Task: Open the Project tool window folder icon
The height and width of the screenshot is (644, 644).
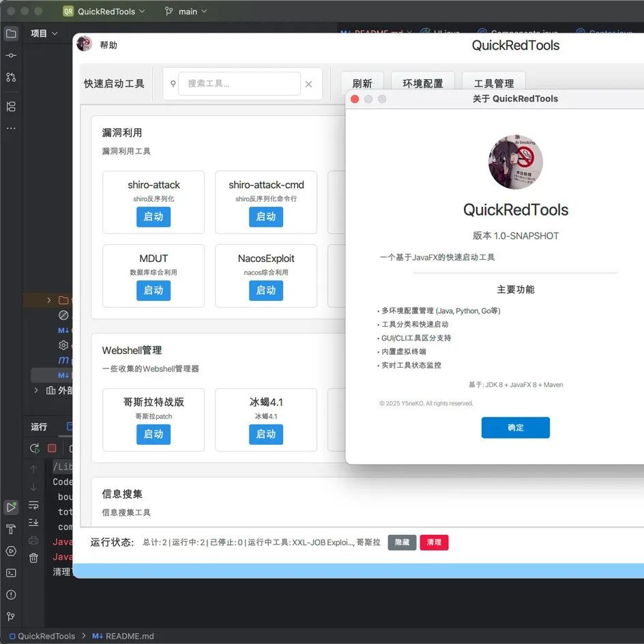Action: point(11,33)
